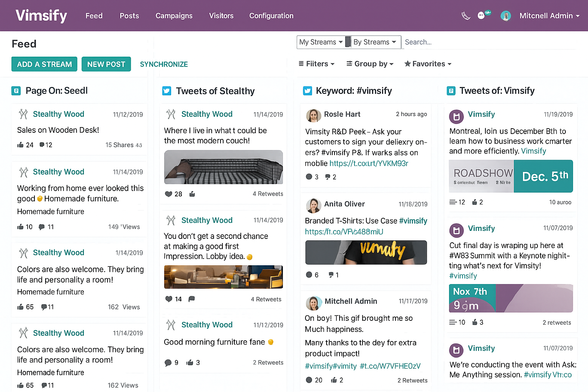The height and width of the screenshot is (392, 588).
Task: Open the couch image thumbnail
Action: click(224, 167)
